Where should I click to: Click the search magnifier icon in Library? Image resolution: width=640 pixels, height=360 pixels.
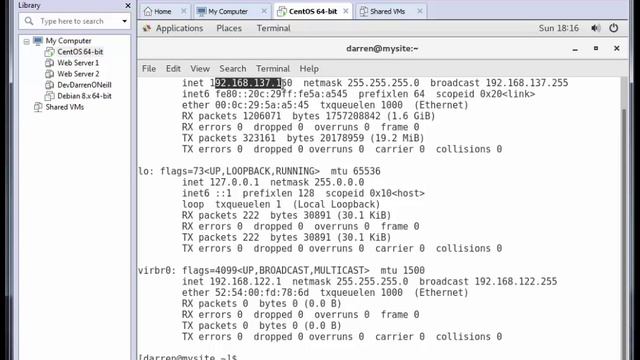[29, 21]
